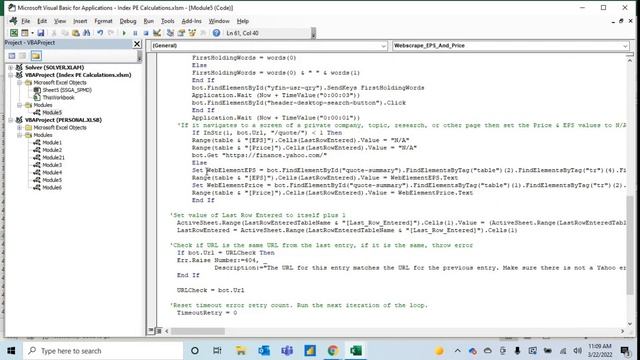Viewport: 640px width, 360px height.
Task: Click the taskbar search box
Action: pos(103,351)
